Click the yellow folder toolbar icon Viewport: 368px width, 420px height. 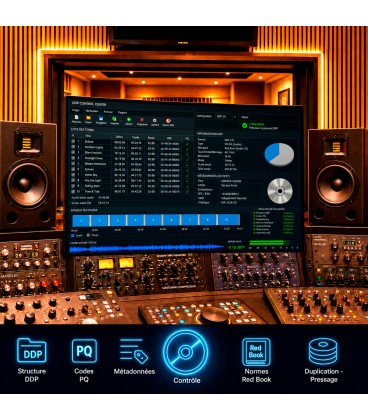point(88,118)
